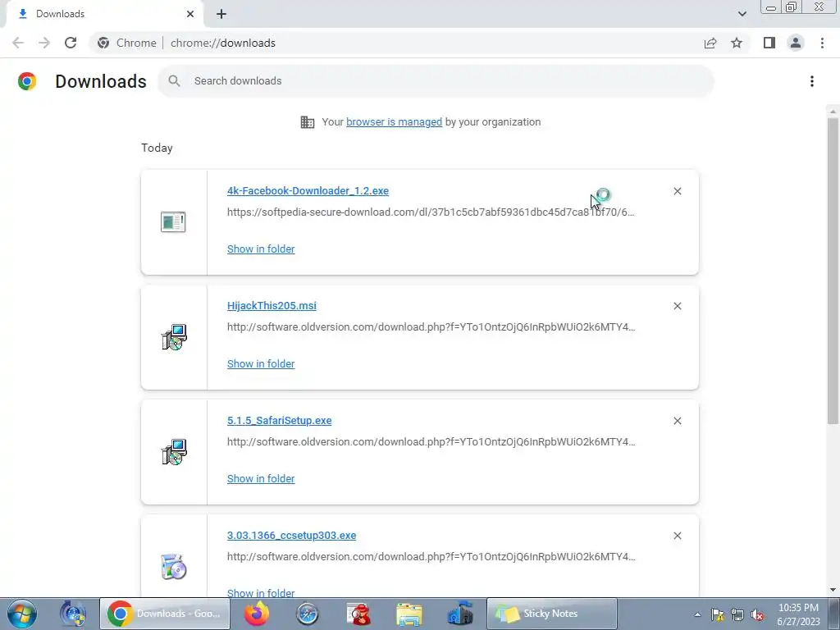Screen dimensions: 840x630
Task: Open a new tab with plus button
Action: (221, 14)
